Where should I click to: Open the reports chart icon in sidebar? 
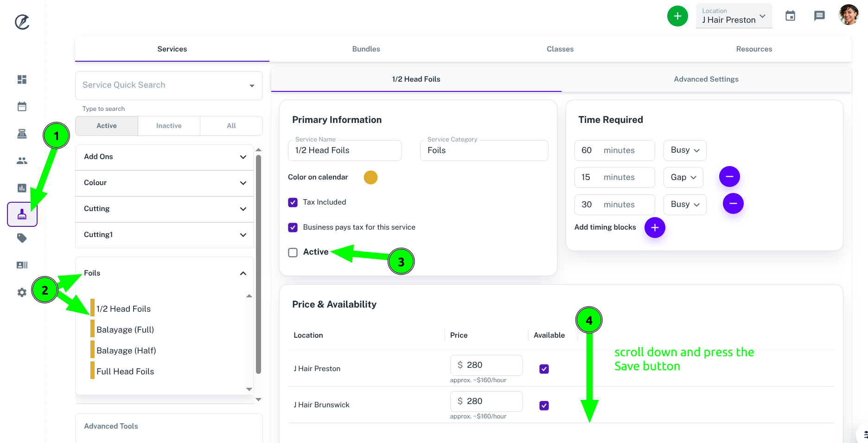tap(22, 188)
